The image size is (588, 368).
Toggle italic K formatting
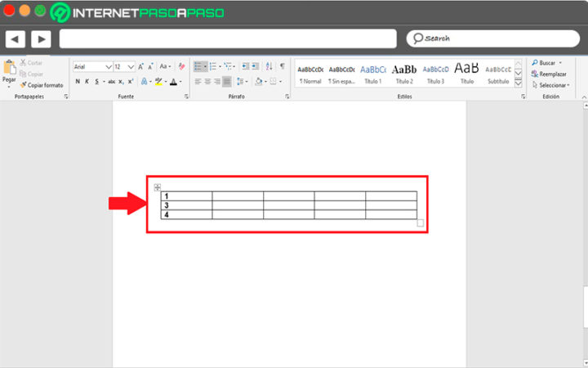click(87, 82)
